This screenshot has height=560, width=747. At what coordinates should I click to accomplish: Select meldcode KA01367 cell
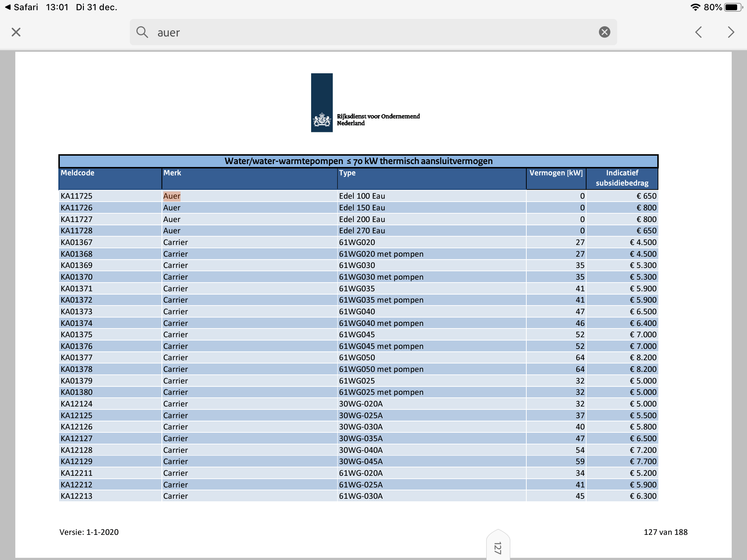click(77, 242)
